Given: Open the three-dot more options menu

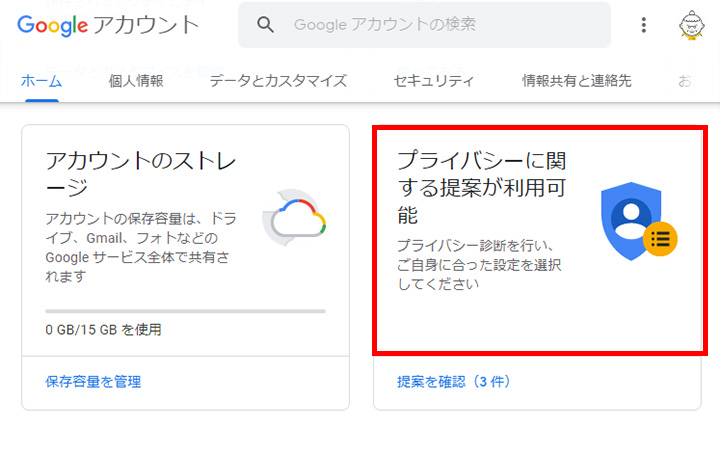Looking at the screenshot, I should tap(644, 25).
